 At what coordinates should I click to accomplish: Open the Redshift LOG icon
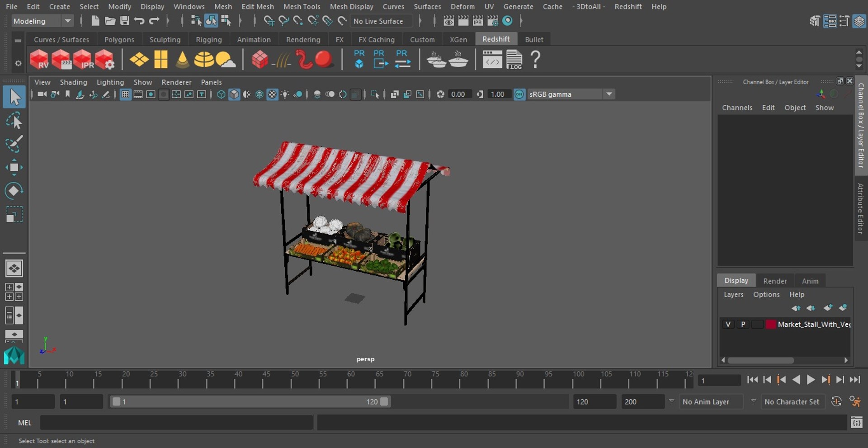[514, 60]
